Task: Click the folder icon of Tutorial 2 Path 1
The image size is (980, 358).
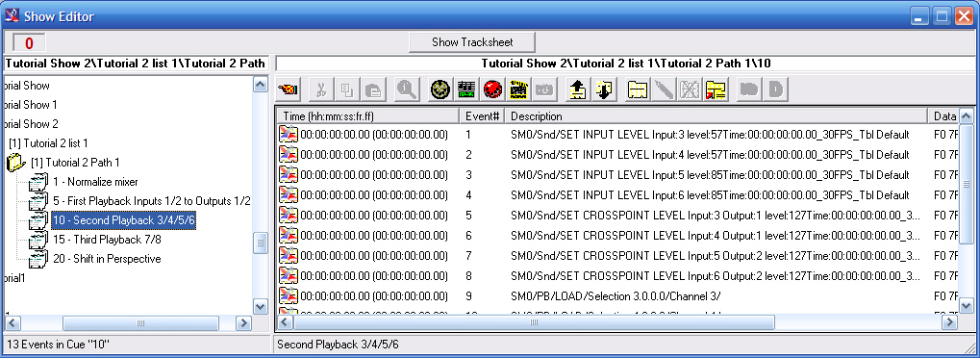Action: click(x=16, y=163)
